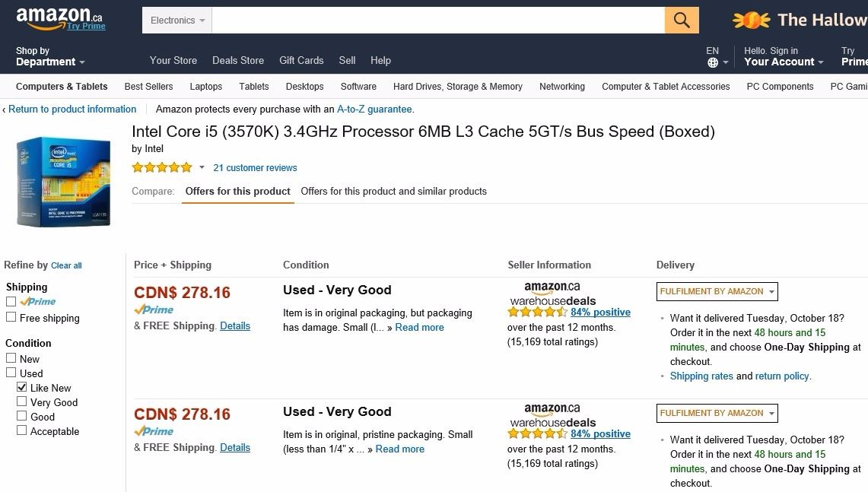This screenshot has width=868, height=492.
Task: Click second offer's seller star rating
Action: (537, 434)
